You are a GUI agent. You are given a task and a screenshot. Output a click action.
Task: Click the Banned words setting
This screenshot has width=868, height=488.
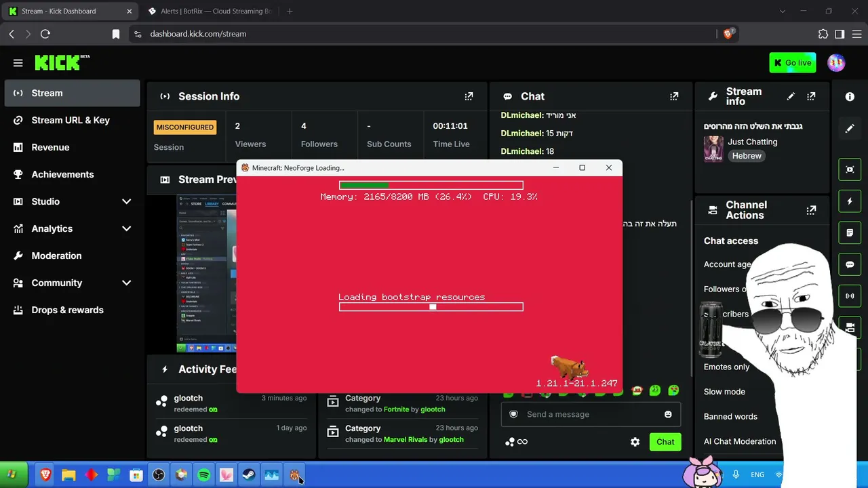point(730,417)
